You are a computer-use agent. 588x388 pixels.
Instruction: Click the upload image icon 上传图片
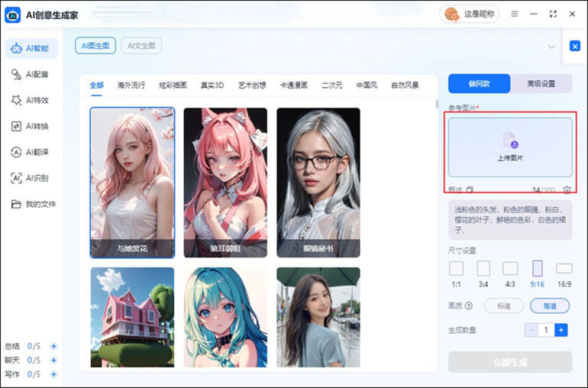510,141
